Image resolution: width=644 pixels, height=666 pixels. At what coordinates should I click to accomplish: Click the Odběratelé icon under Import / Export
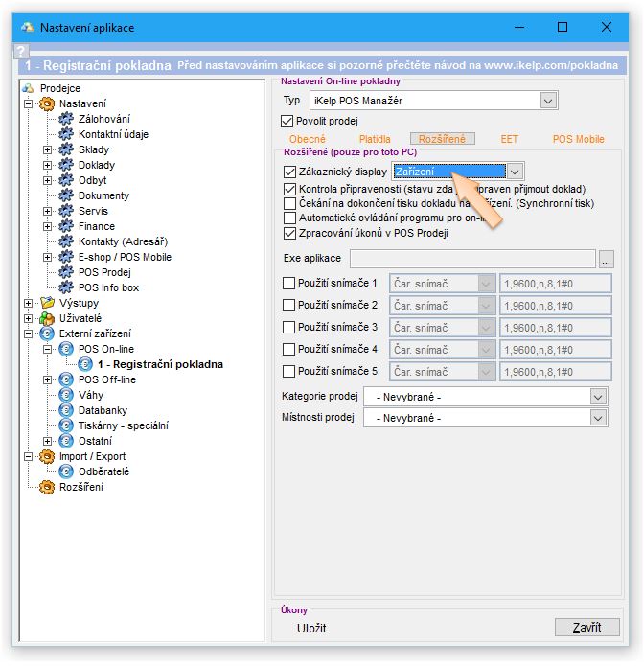coord(66,471)
